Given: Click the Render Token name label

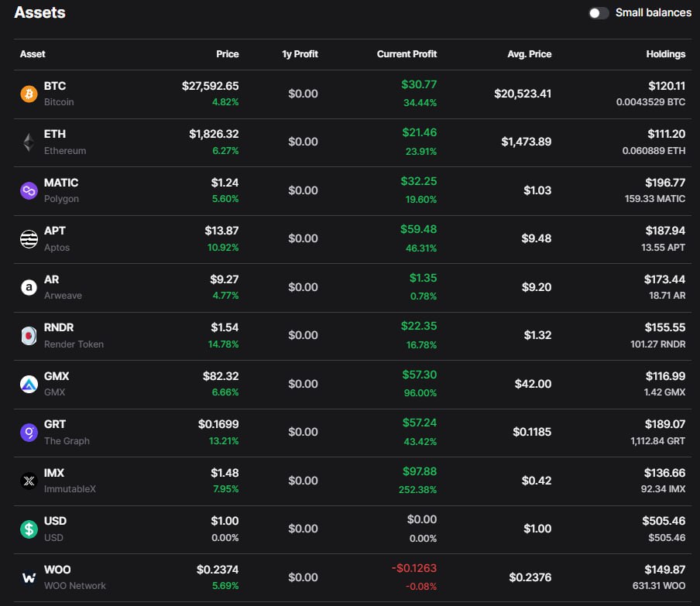Looking at the screenshot, I should point(74,344).
